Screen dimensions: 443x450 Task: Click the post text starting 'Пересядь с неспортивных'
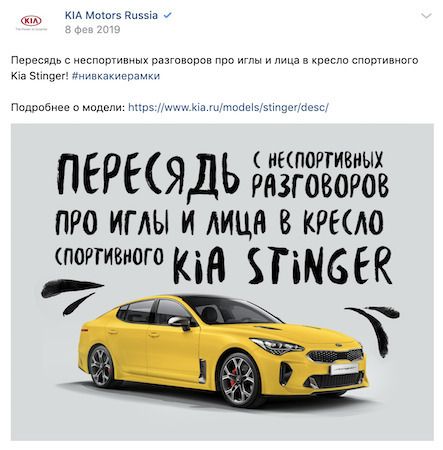[214, 68]
